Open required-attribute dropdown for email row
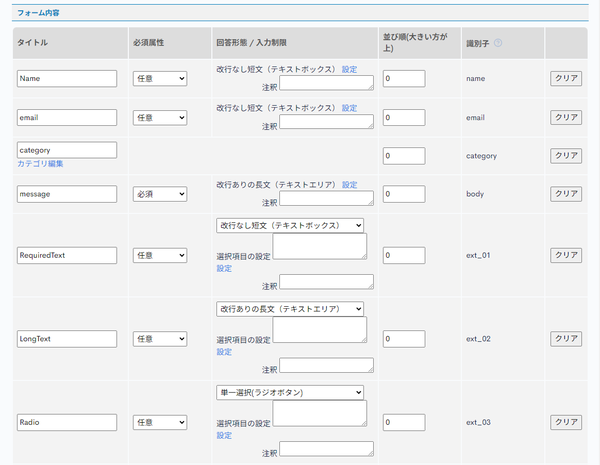Image resolution: width=600 pixels, height=465 pixels. (x=160, y=117)
